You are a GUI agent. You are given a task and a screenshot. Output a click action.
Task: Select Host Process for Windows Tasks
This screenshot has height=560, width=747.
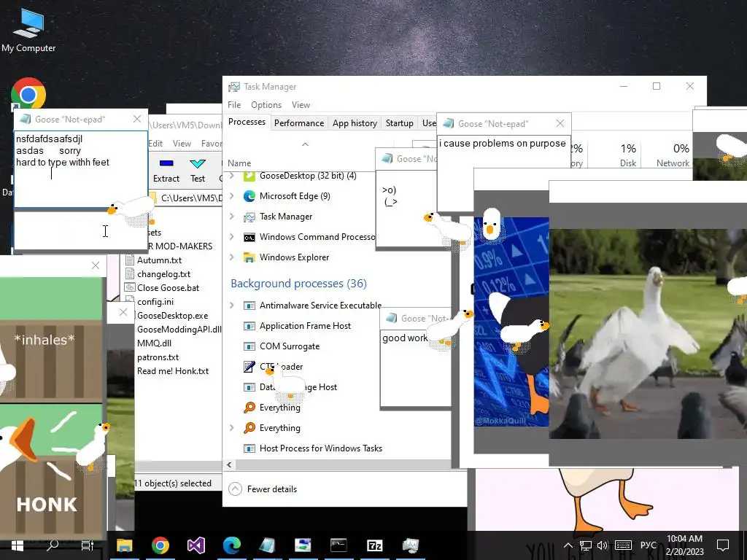[321, 448]
